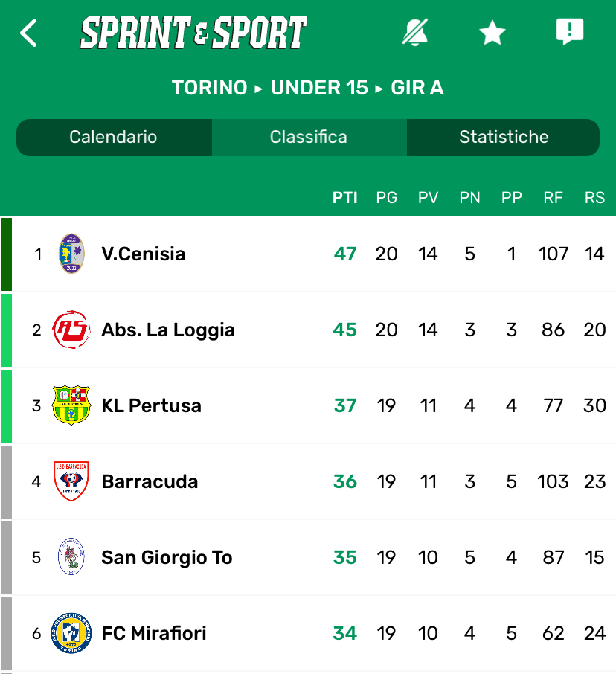
Task: Click the Sprint & Sport logo
Action: coord(193,33)
